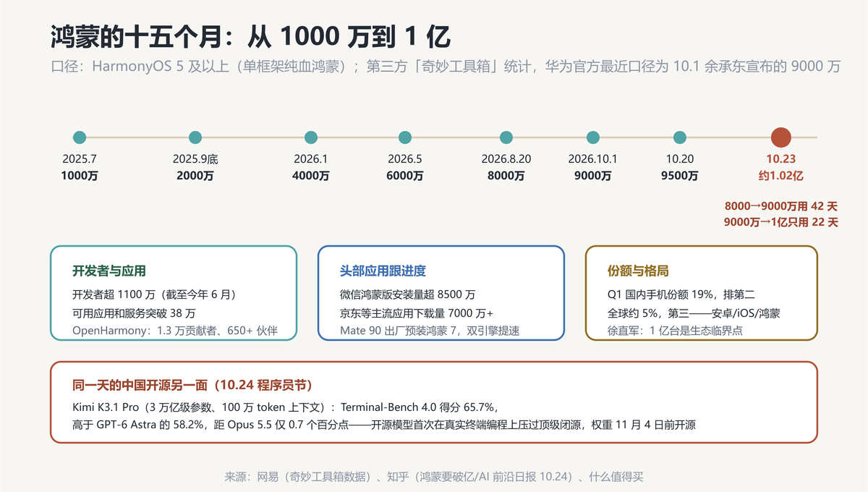This screenshot has height=492, width=868.
Task: Click the Kimi K3.1 Pro Terminal-Bench line
Action: (x=285, y=407)
